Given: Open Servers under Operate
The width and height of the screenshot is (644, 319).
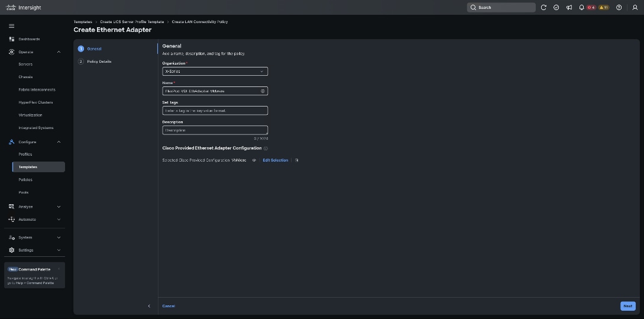Looking at the screenshot, I should (25, 64).
